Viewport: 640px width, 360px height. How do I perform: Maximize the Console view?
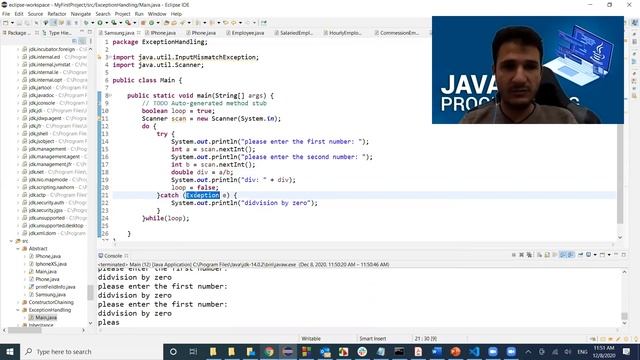[624, 255]
